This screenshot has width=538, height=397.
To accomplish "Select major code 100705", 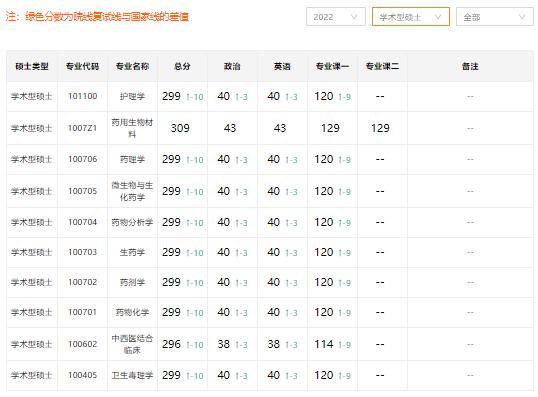I will pos(82,191).
